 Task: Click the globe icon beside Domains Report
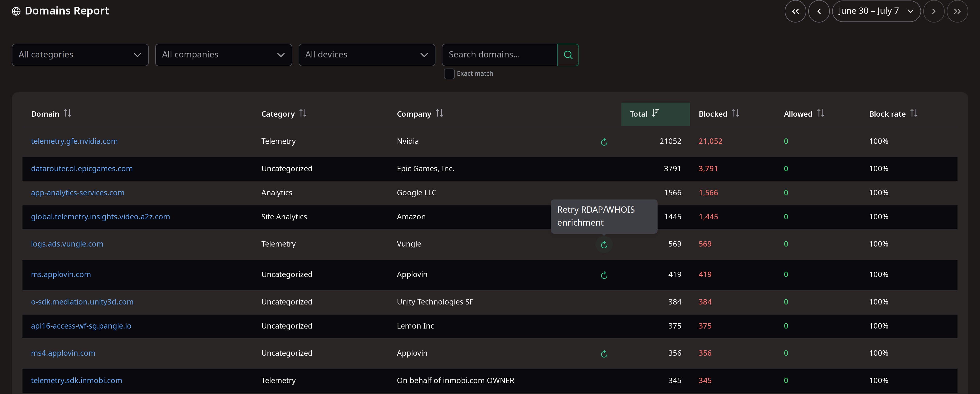tap(16, 11)
